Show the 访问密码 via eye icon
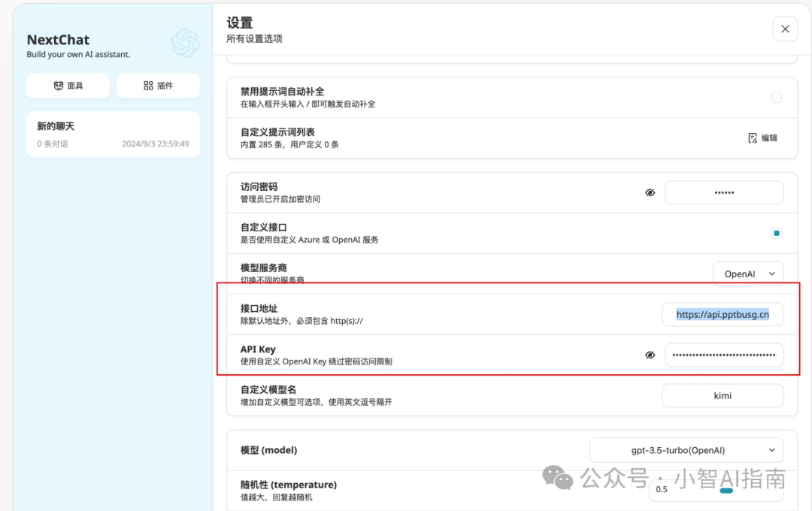The height and width of the screenshot is (511, 812). 650,192
